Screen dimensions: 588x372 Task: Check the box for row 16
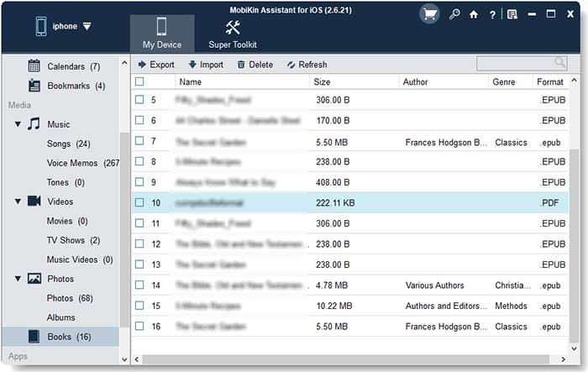139,326
